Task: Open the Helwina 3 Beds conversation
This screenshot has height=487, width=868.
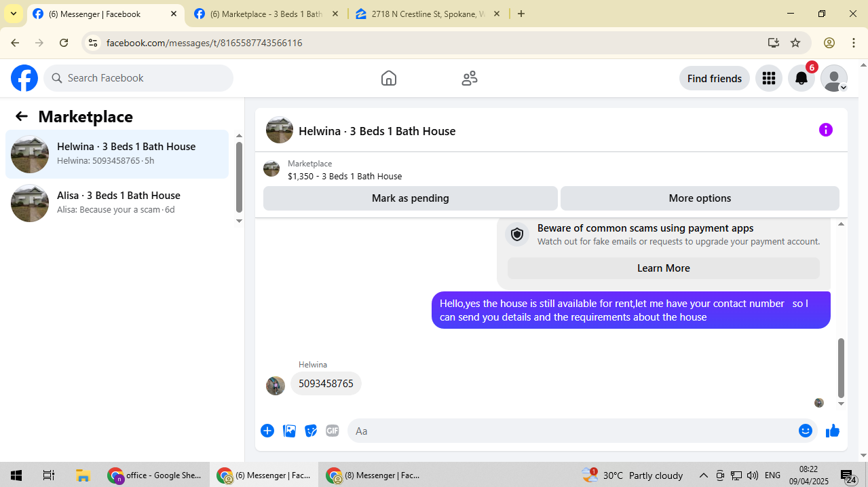Action: point(117,154)
